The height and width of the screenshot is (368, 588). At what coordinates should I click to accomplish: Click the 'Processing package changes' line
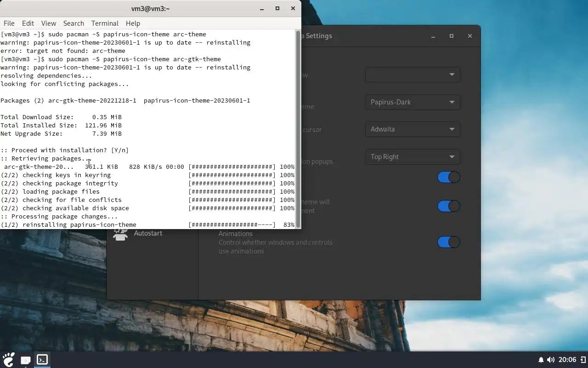click(59, 216)
